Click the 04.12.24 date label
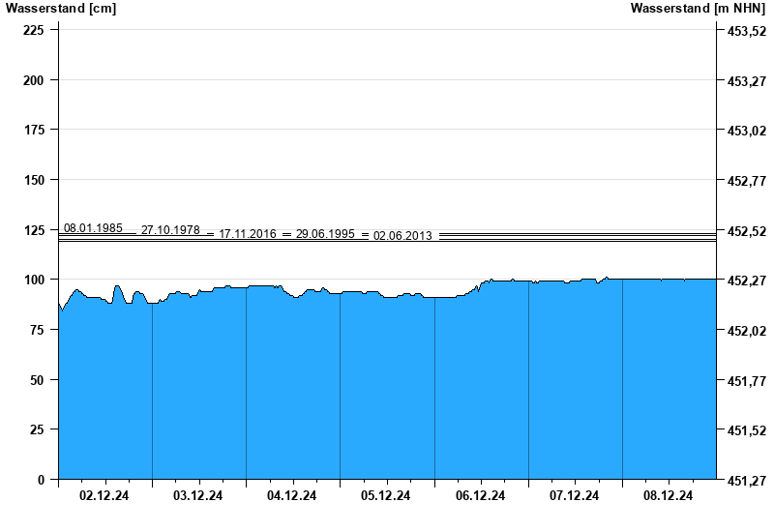The height and width of the screenshot is (532, 774). (292, 496)
